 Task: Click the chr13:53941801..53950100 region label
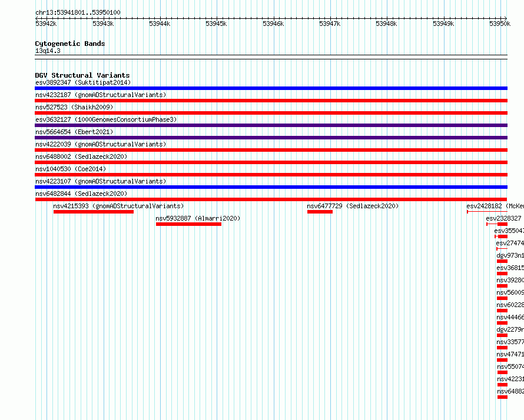(x=78, y=13)
